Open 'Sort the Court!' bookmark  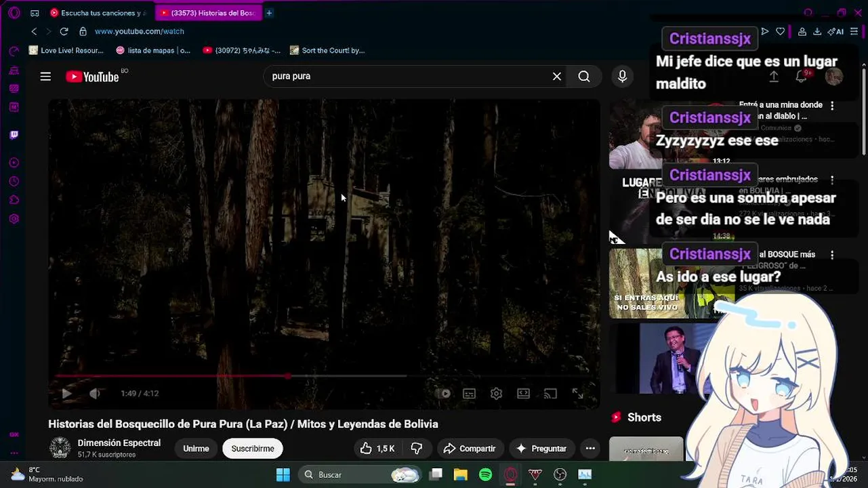point(327,50)
